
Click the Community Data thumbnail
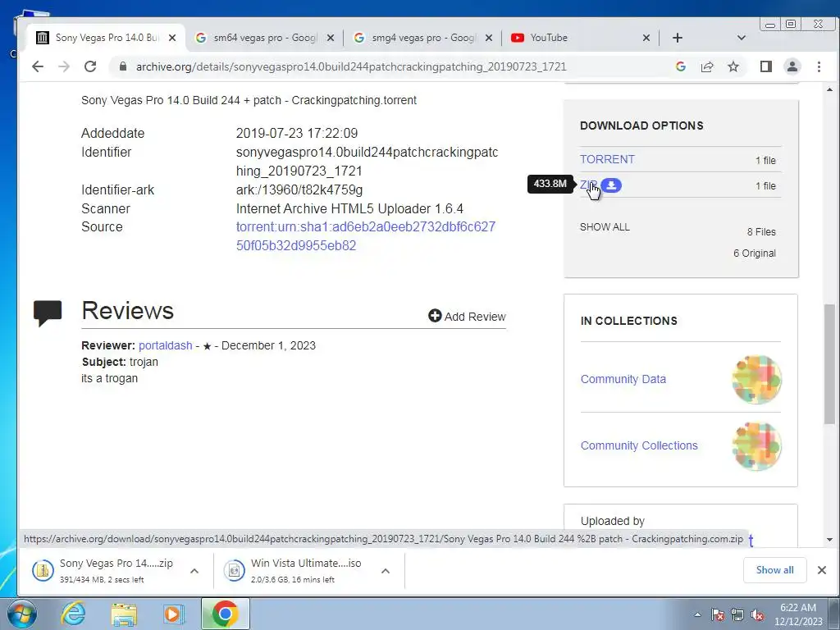pyautogui.click(x=756, y=379)
